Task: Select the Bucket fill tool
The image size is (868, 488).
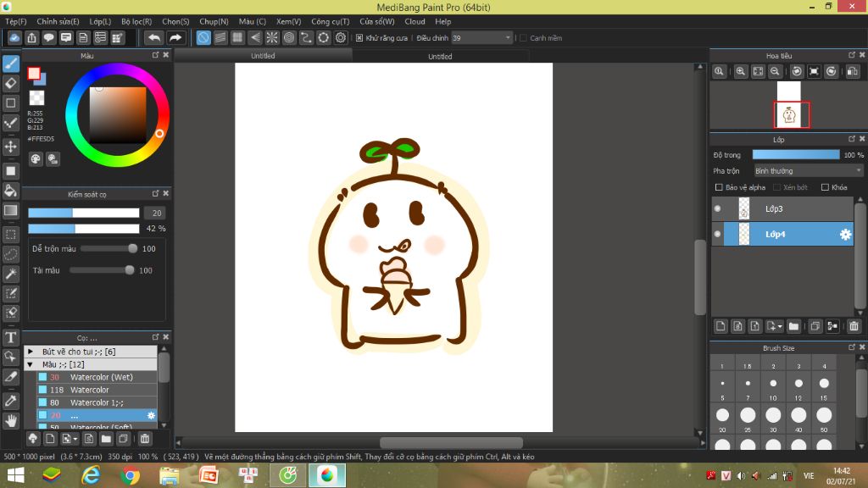Action: pos(11,191)
